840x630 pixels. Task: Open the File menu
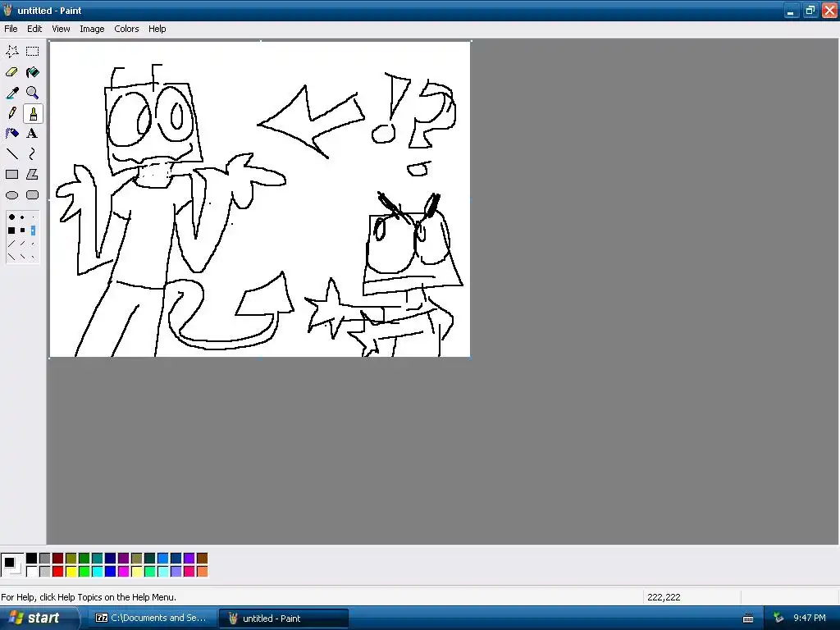pos(11,29)
